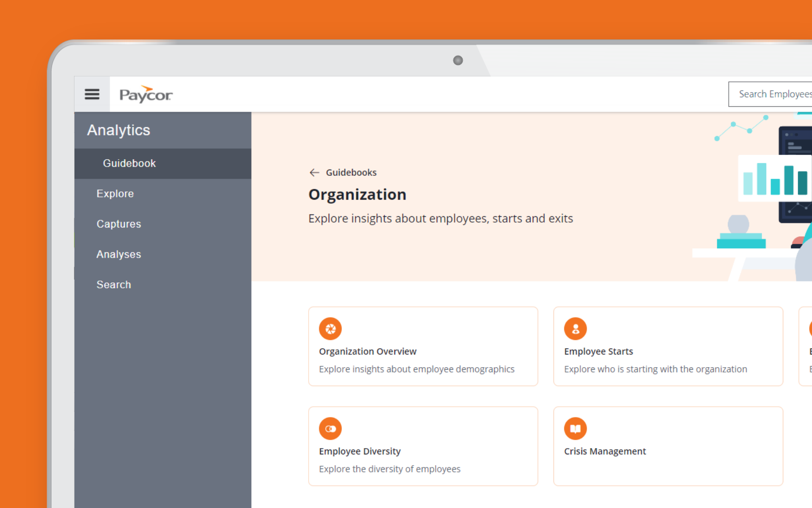Click 'Explore insights about employee demographics' text
Screen dimensions: 812x508
(417, 369)
